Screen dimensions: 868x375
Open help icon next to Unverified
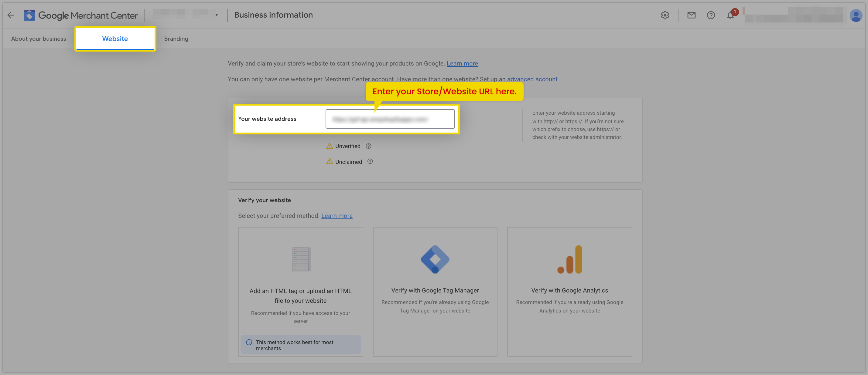[368, 146]
